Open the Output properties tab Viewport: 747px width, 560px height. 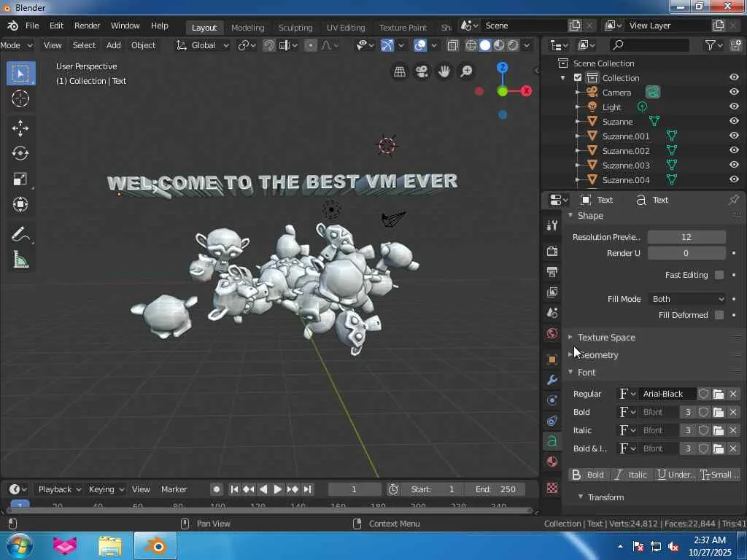click(552, 272)
